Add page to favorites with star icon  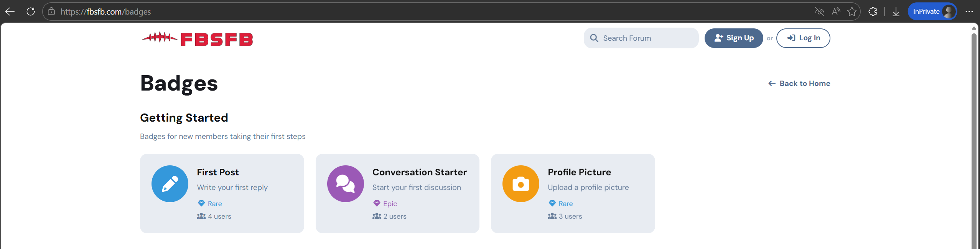(x=852, y=12)
